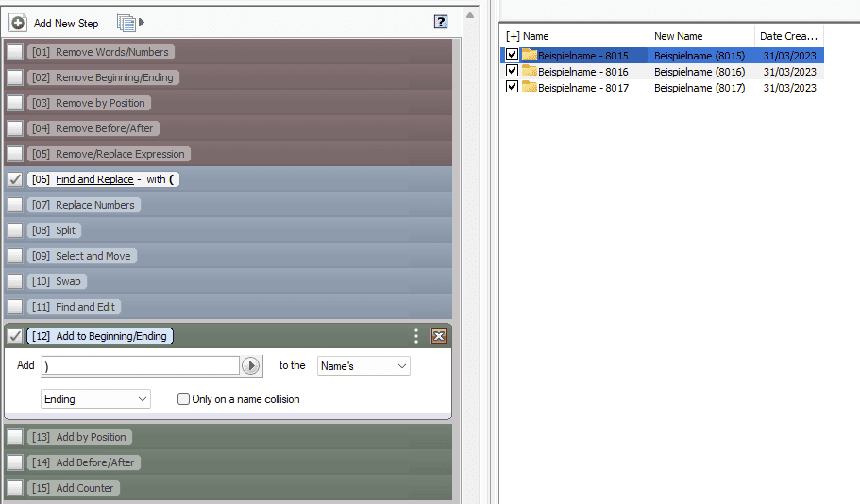Screen dimensions: 860x504
Task: Expand step 14 Add Before/After
Action: coord(84,462)
